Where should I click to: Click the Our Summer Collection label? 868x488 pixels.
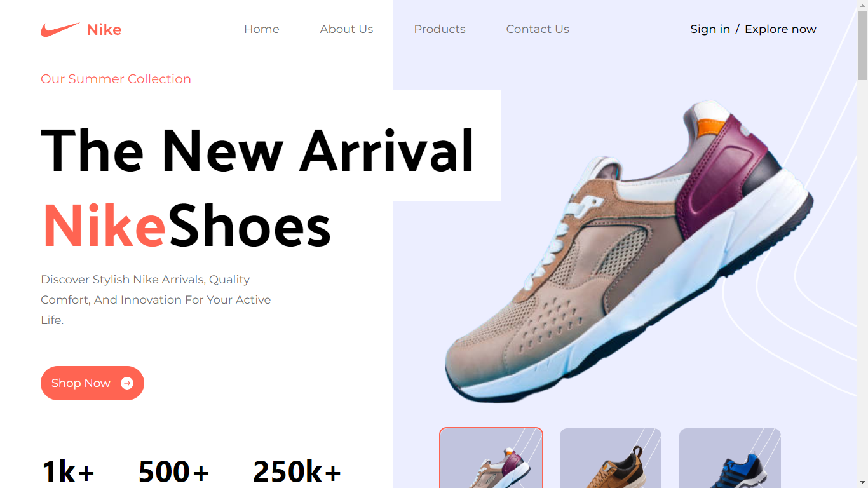pos(116,79)
